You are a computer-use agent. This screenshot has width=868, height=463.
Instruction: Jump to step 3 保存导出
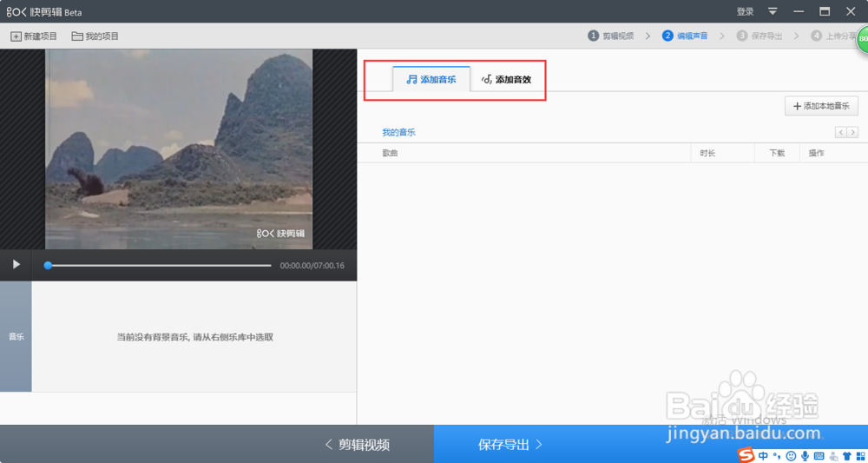click(759, 36)
